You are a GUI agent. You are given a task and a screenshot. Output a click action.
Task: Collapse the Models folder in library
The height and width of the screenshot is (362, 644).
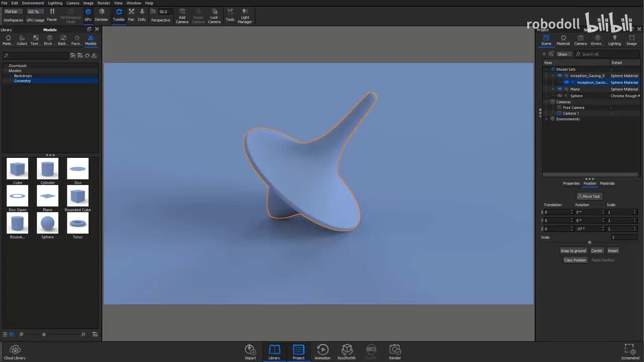click(5, 71)
